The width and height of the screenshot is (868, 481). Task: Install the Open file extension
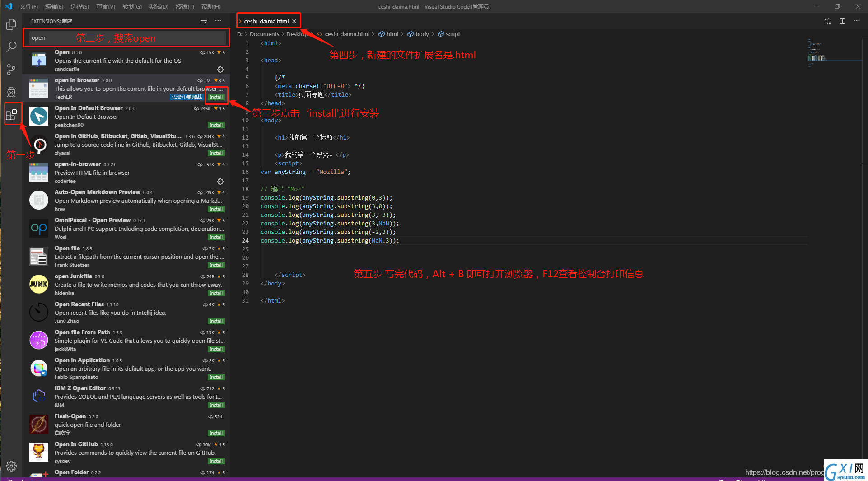(216, 265)
